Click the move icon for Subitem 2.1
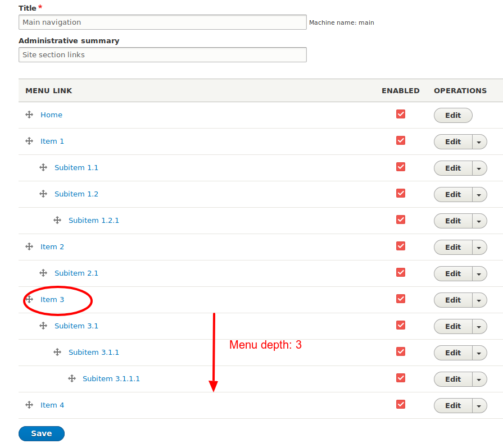 43,273
